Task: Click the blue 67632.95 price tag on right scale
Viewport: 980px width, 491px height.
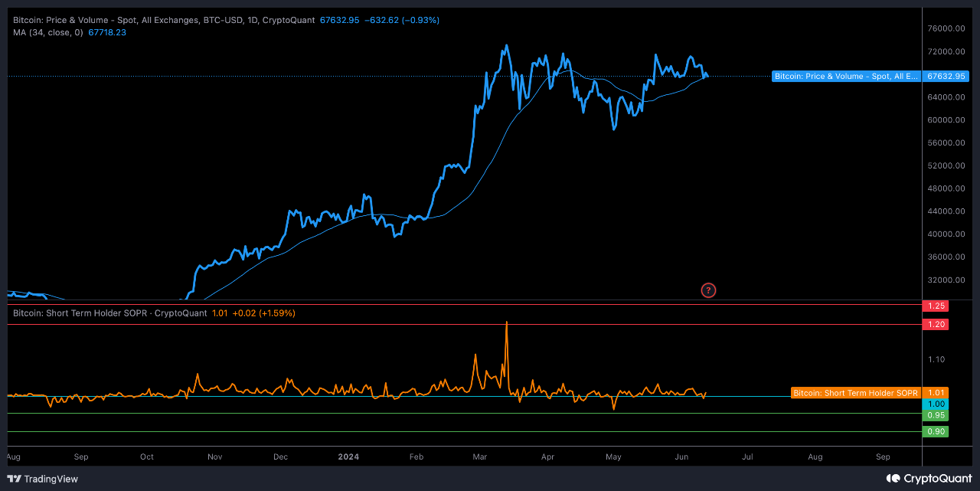Action: coord(946,76)
